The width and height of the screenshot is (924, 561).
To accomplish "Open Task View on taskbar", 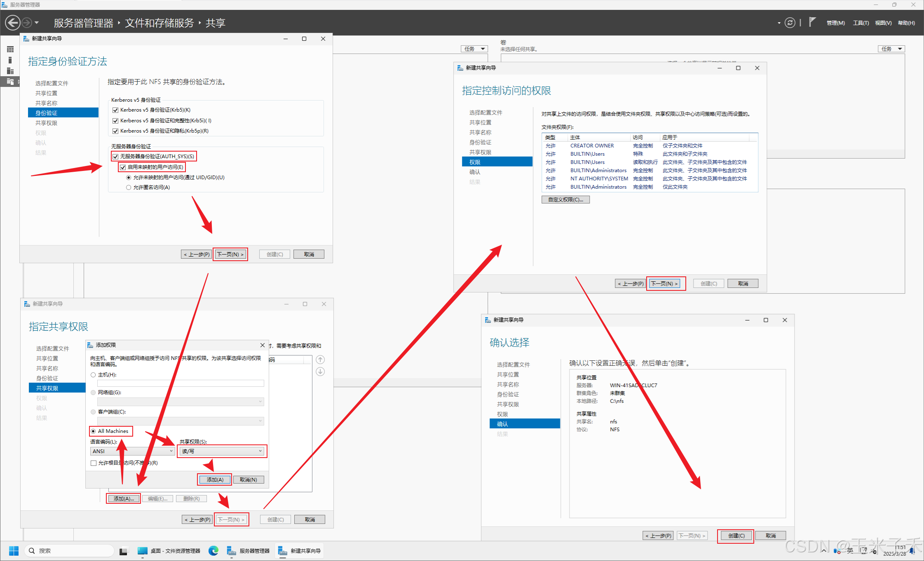I will tap(123, 551).
